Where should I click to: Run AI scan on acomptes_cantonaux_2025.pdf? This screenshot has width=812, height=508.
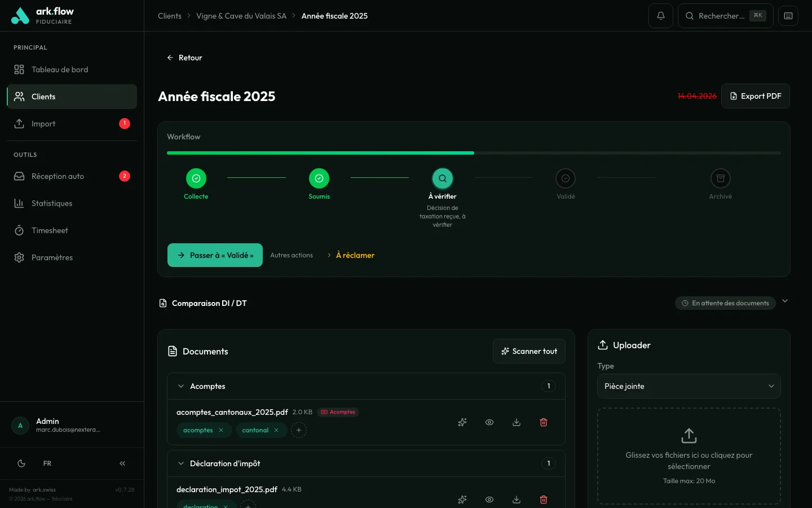(462, 422)
